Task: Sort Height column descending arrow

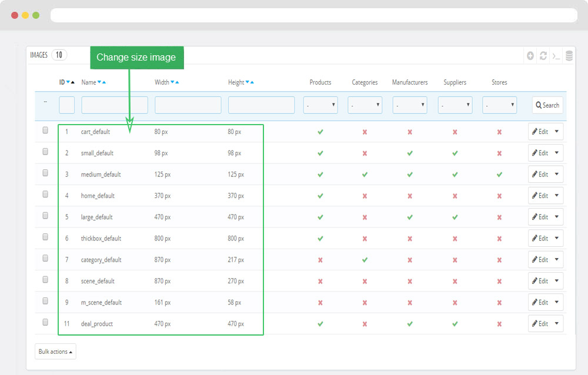Action: [248, 82]
